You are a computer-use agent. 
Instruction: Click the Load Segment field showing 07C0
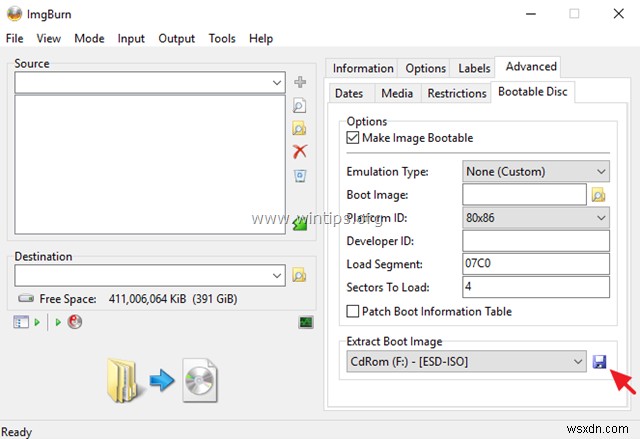tap(536, 264)
